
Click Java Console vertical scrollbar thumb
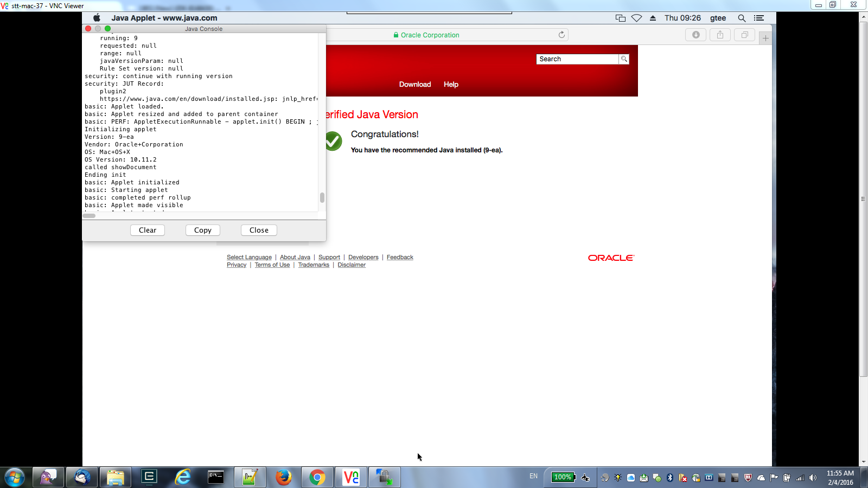322,197
